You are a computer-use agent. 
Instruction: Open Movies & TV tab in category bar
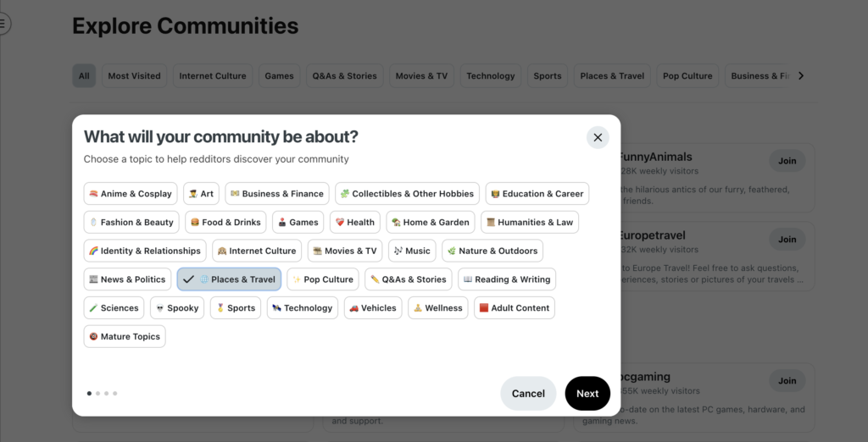[422, 76]
